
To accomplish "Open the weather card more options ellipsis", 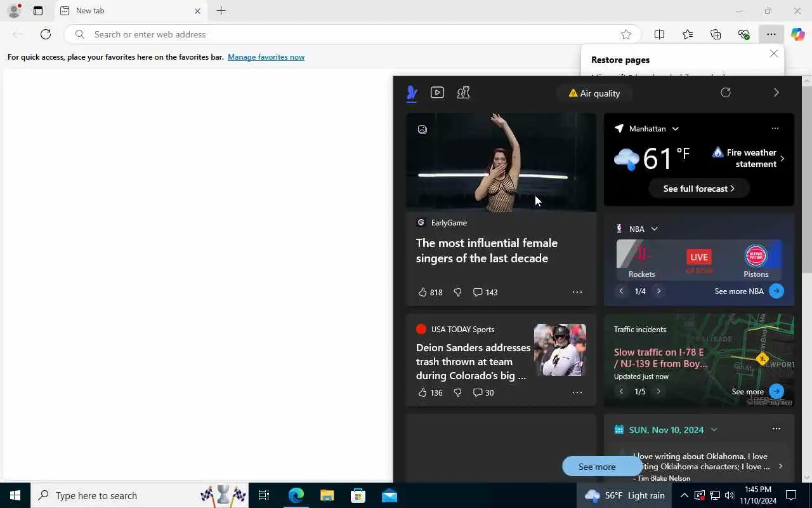I will coord(775,128).
